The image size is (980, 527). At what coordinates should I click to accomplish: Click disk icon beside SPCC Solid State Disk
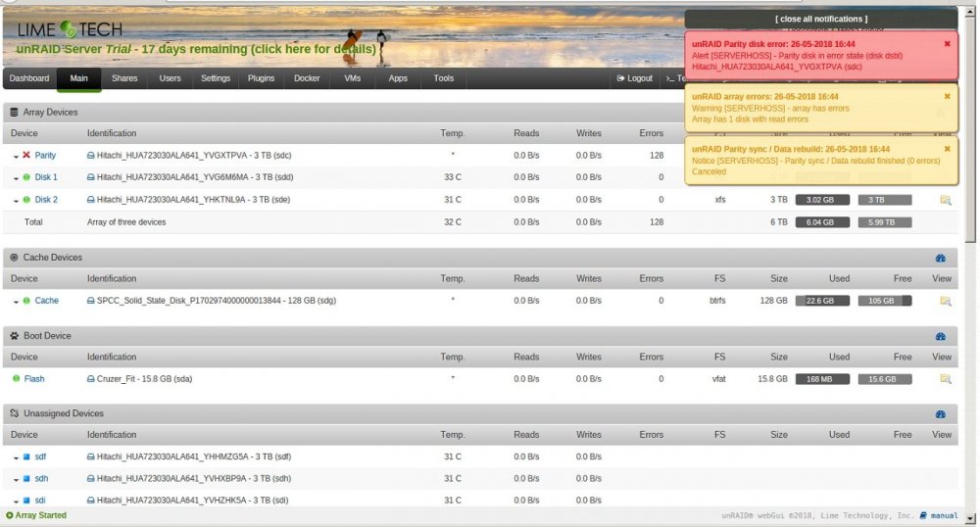90,301
